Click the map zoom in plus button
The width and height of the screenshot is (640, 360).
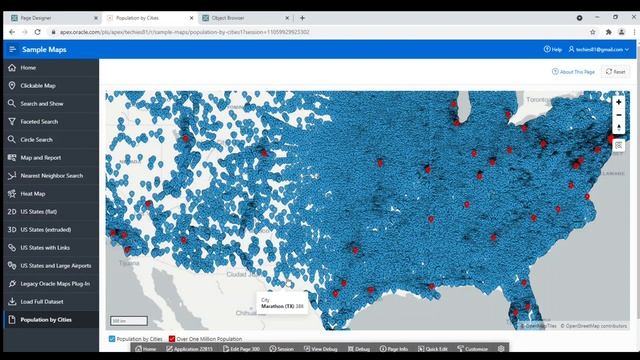(618, 102)
